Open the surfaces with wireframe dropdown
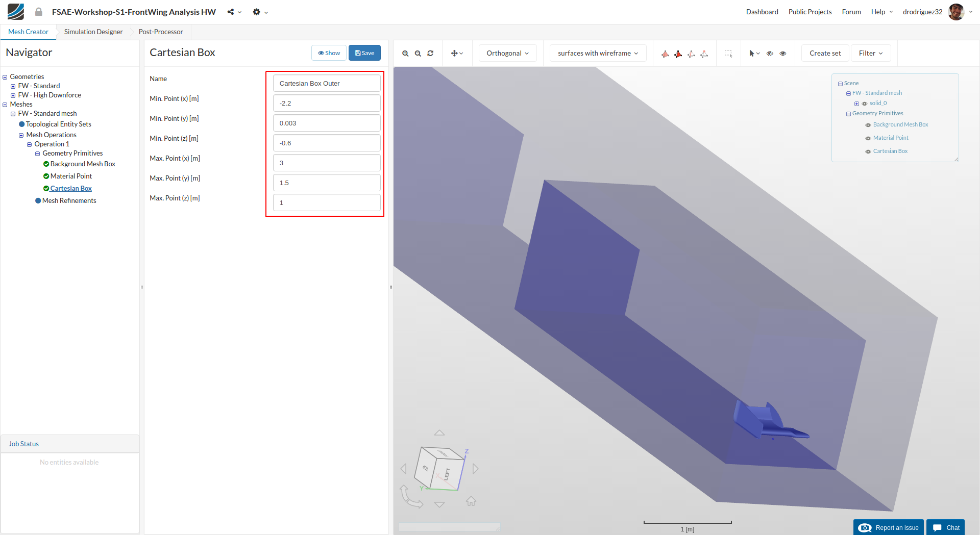 (x=598, y=54)
